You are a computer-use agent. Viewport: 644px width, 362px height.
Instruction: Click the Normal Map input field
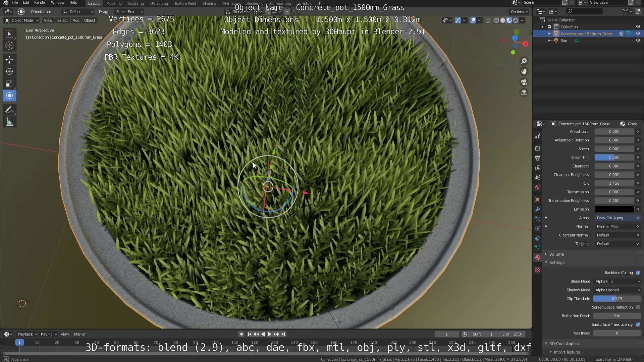coord(614,227)
